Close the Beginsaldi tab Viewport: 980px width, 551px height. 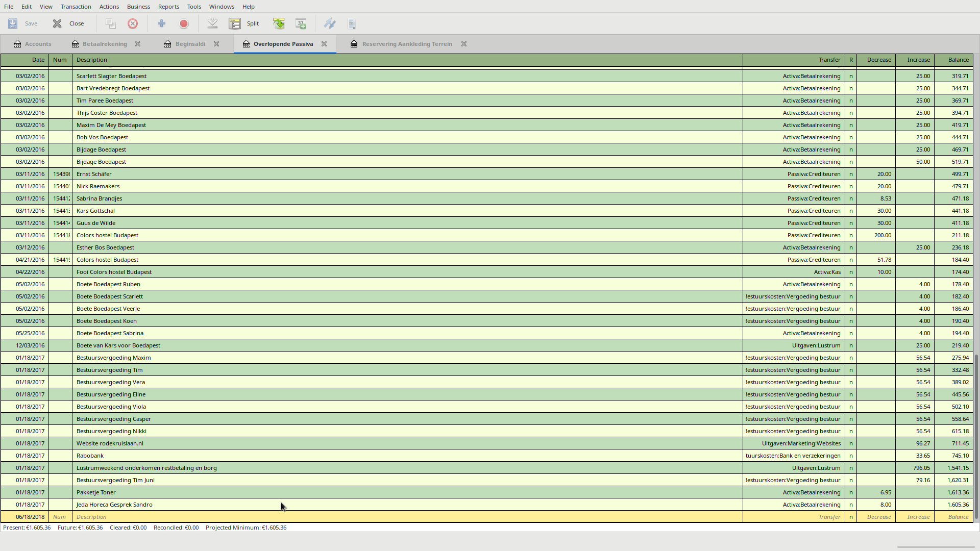point(216,44)
